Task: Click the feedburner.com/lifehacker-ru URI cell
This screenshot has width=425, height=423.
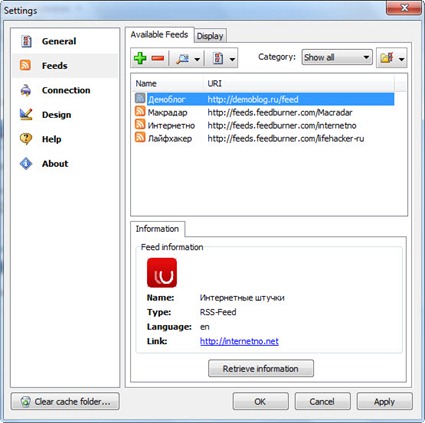Action: pyautogui.click(x=286, y=138)
